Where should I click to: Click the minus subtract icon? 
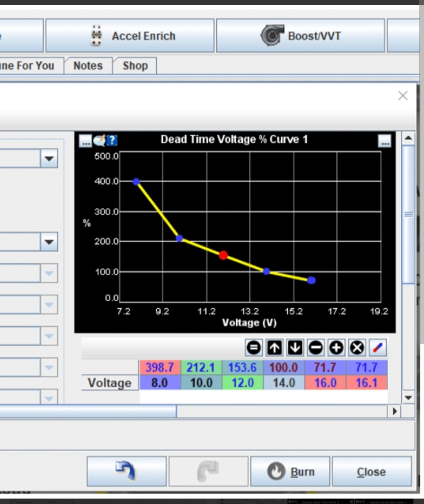click(x=316, y=348)
